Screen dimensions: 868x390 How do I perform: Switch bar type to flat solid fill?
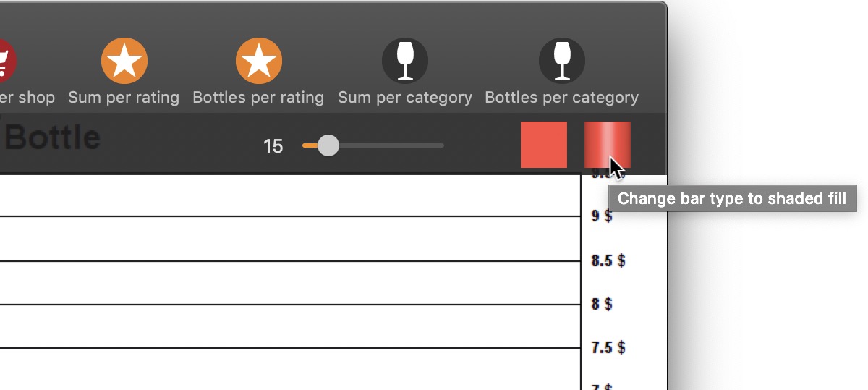[544, 145]
